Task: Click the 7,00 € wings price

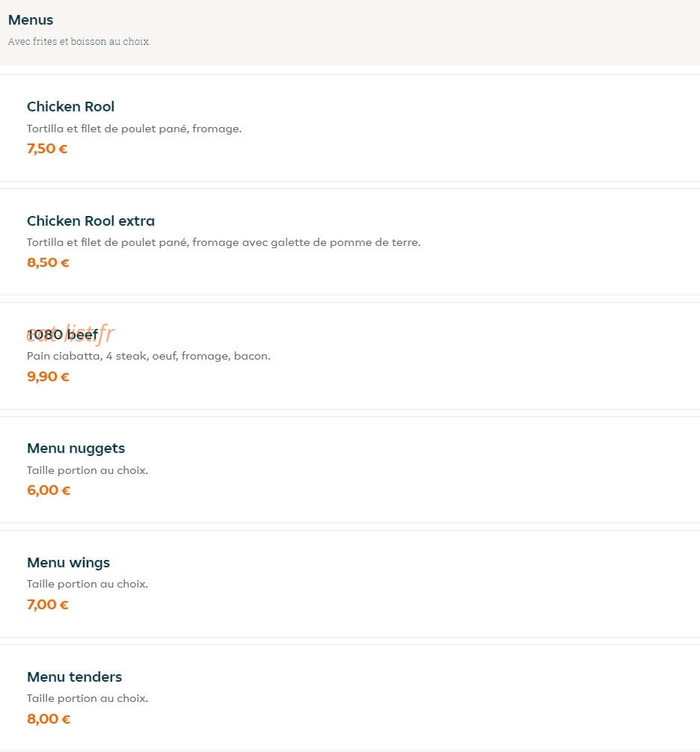Action: click(x=48, y=604)
